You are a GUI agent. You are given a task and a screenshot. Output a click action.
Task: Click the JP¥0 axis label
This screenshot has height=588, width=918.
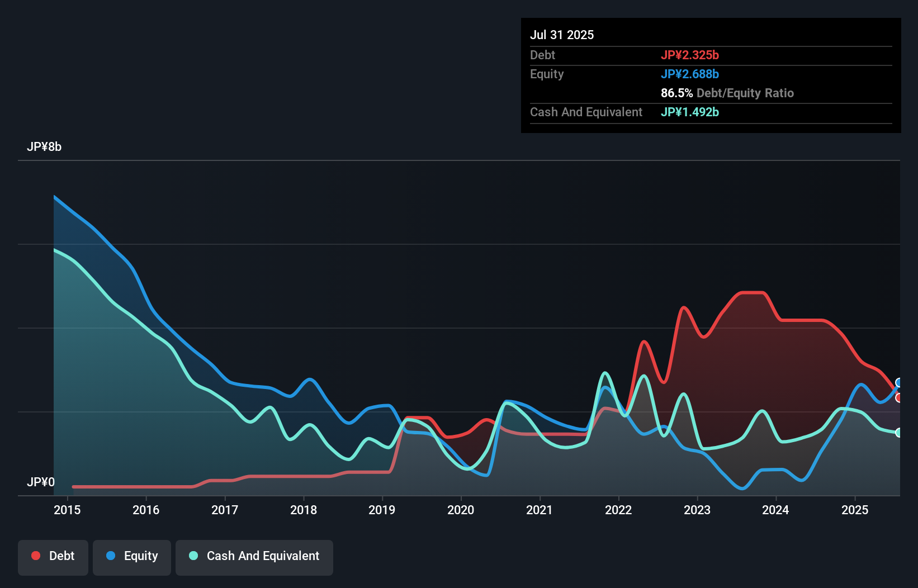click(x=41, y=482)
